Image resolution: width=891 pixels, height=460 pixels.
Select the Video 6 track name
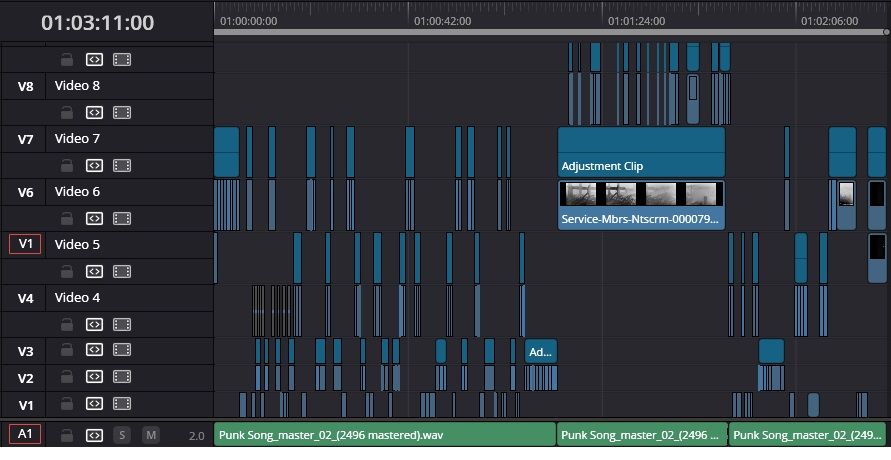77,191
